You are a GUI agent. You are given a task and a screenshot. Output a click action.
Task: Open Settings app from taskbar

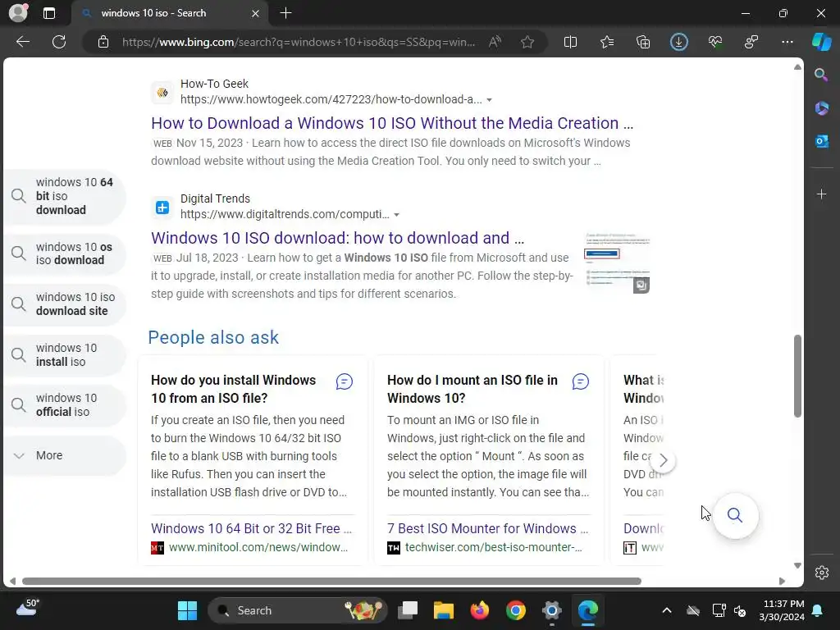551,610
